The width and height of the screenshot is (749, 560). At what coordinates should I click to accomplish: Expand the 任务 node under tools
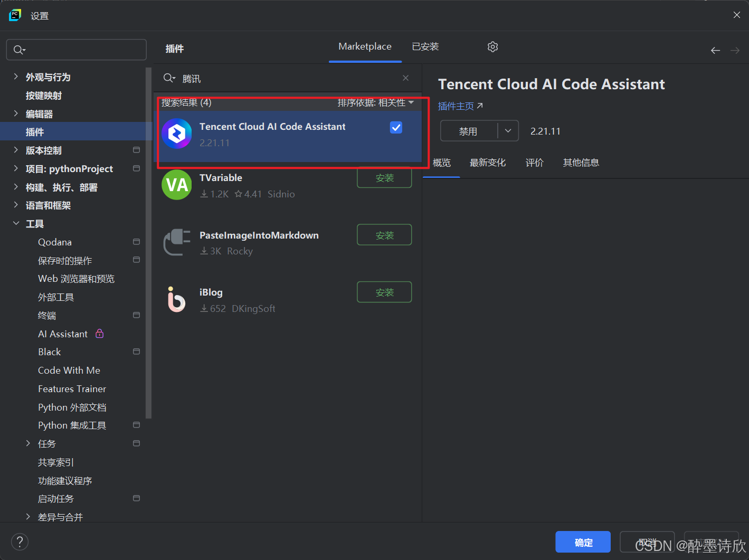(28, 443)
